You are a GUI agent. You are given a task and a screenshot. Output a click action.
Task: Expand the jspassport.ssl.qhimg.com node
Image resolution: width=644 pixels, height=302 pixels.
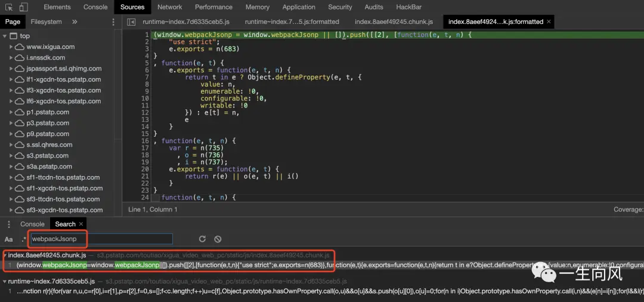pyautogui.click(x=11, y=69)
